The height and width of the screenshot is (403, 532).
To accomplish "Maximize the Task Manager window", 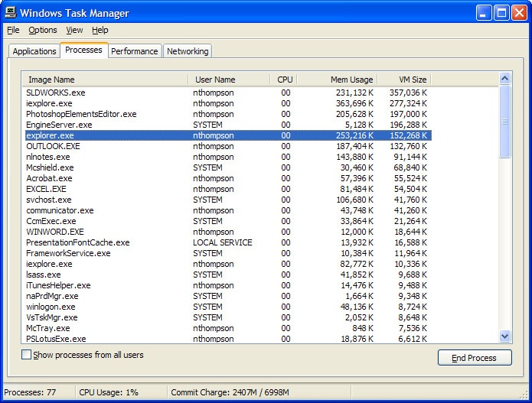I will click(501, 13).
